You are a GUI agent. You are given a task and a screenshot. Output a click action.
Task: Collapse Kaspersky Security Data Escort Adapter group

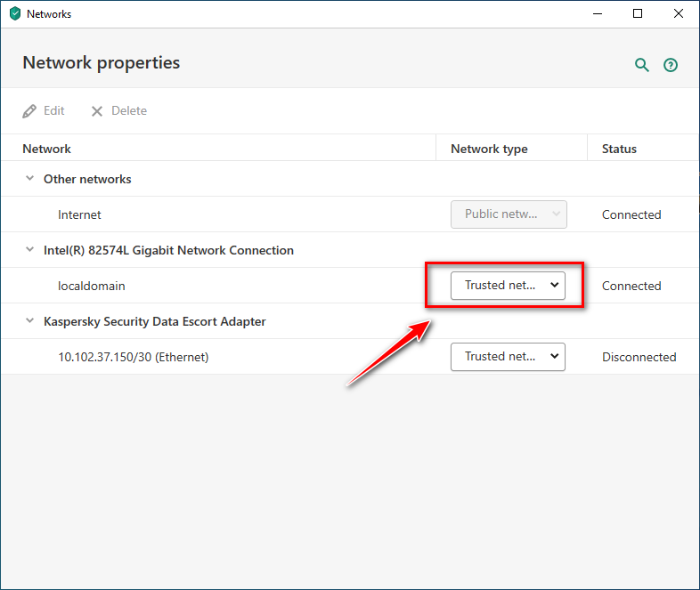[30, 321]
